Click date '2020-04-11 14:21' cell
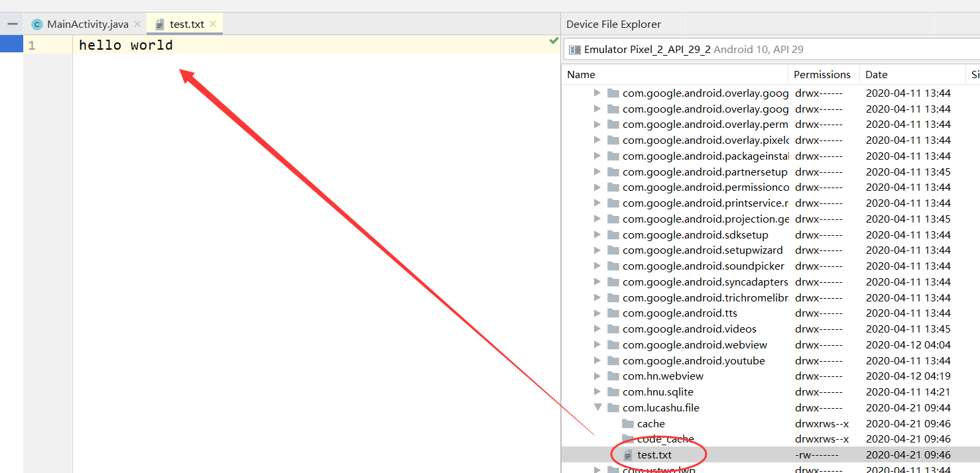This screenshot has width=980, height=473. point(908,392)
